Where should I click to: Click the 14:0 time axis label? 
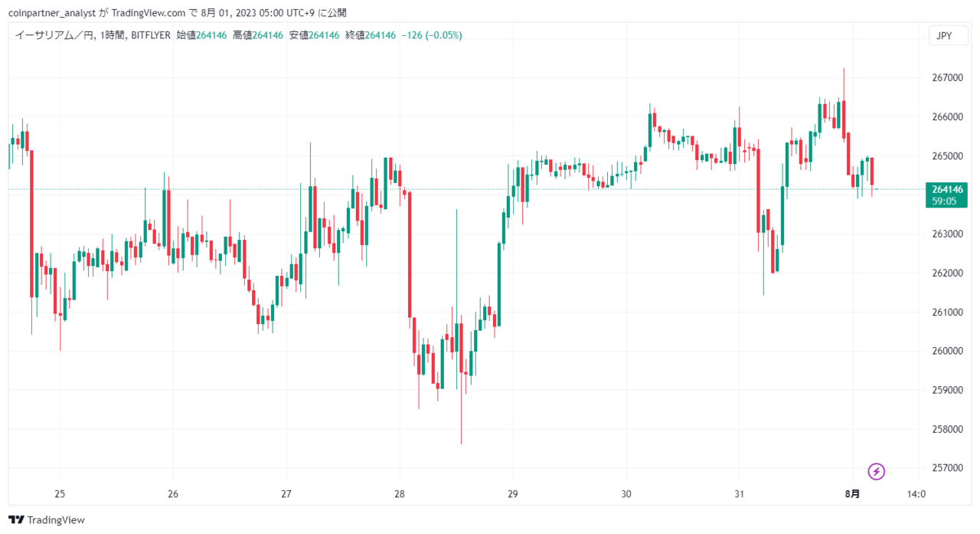point(916,493)
